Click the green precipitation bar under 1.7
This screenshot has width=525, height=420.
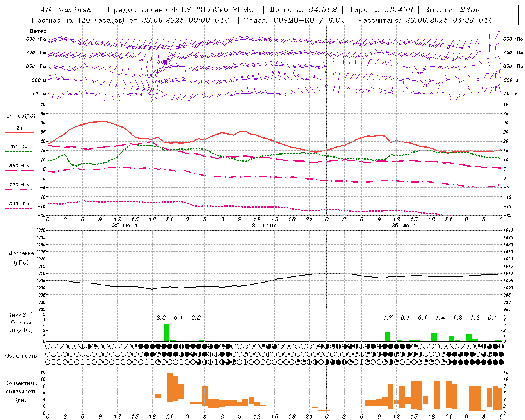click(388, 337)
